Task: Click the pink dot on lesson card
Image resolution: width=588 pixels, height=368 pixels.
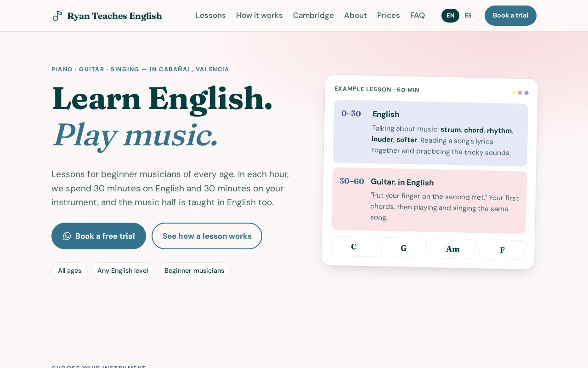Action: click(x=520, y=92)
